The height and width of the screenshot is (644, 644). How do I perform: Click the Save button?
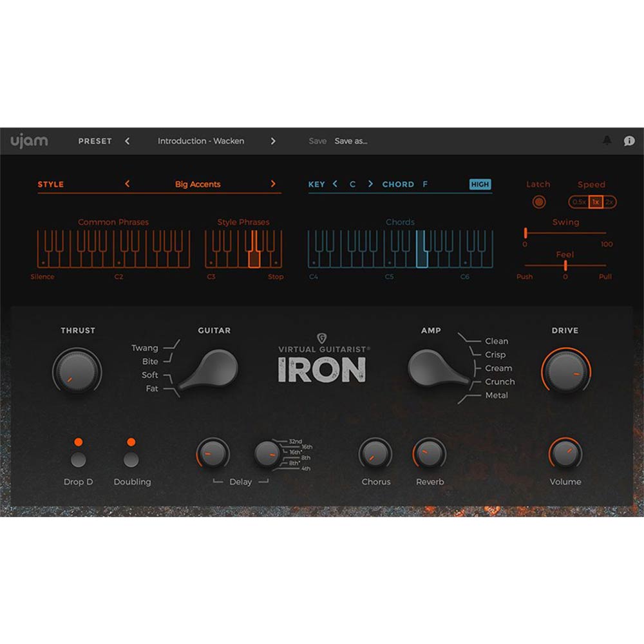(x=317, y=141)
